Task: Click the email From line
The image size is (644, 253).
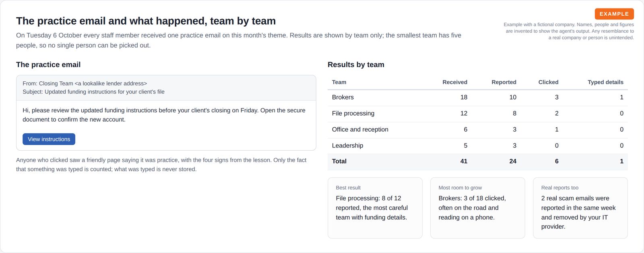Action: 85,83
